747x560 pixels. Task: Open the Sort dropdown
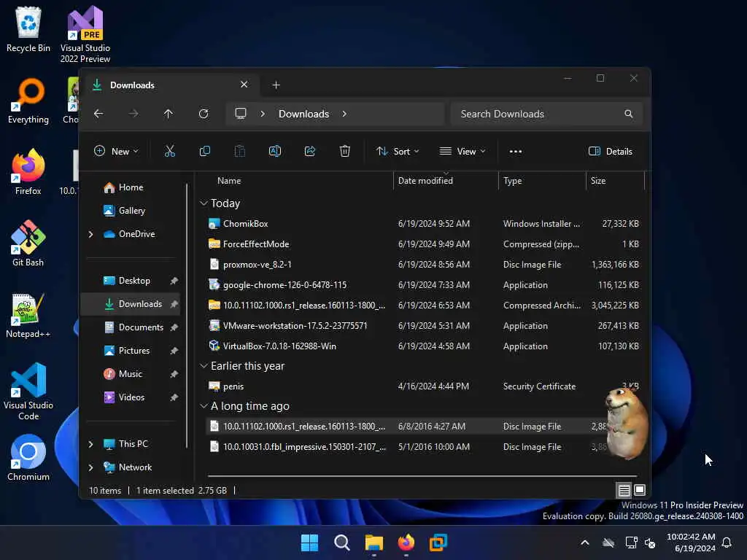(x=398, y=152)
